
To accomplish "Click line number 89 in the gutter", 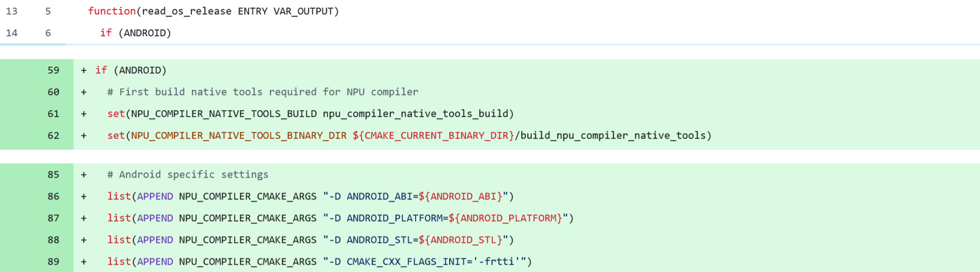I will 53,262.
